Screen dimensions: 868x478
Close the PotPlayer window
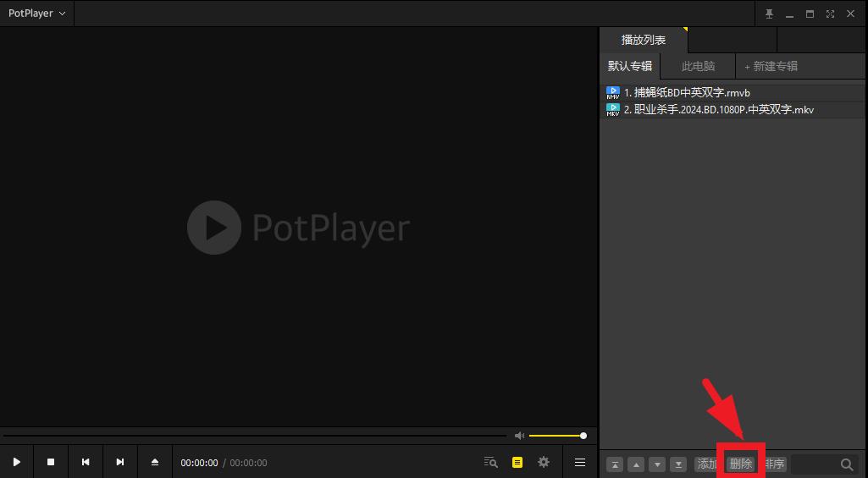click(850, 14)
